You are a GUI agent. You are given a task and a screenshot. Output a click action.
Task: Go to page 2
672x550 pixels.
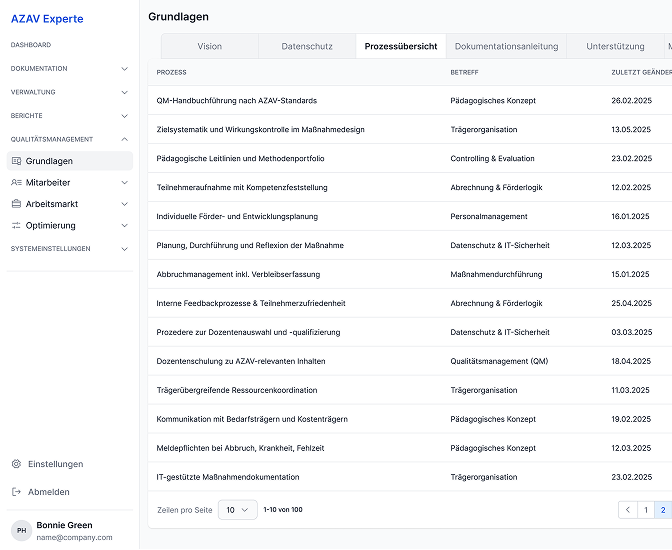point(663,510)
